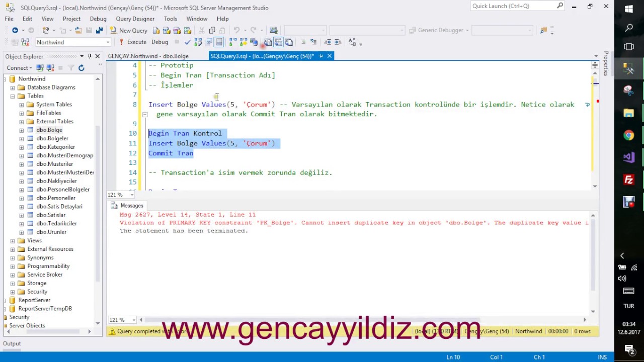Click the Debug button
644x362 pixels.
[x=159, y=42]
